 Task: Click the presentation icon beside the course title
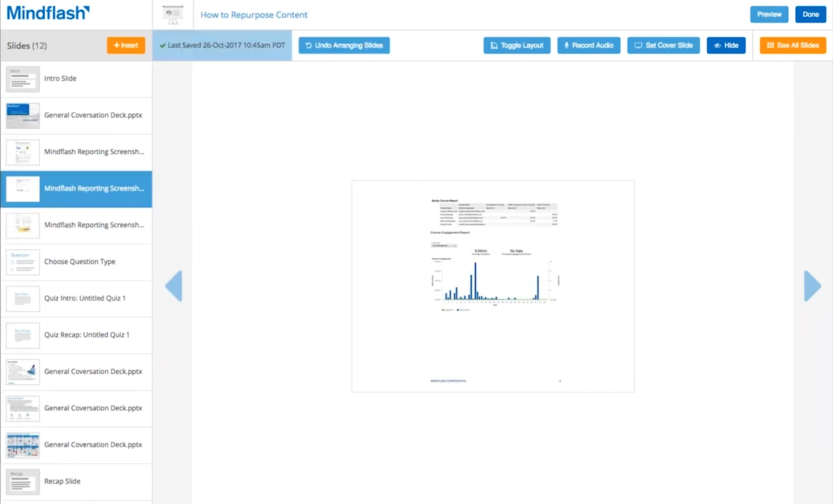pyautogui.click(x=173, y=14)
